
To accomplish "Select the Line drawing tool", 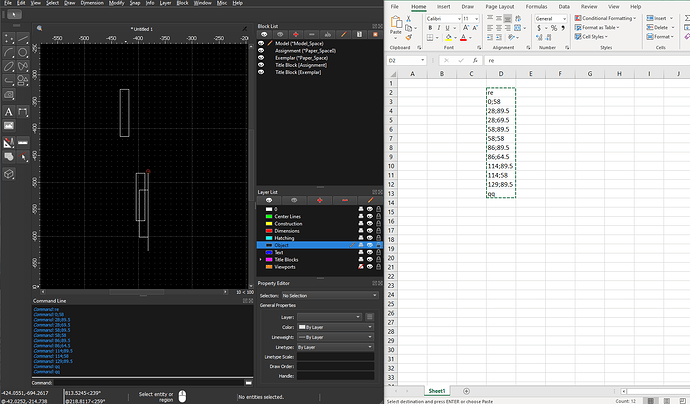I will tap(23, 38).
